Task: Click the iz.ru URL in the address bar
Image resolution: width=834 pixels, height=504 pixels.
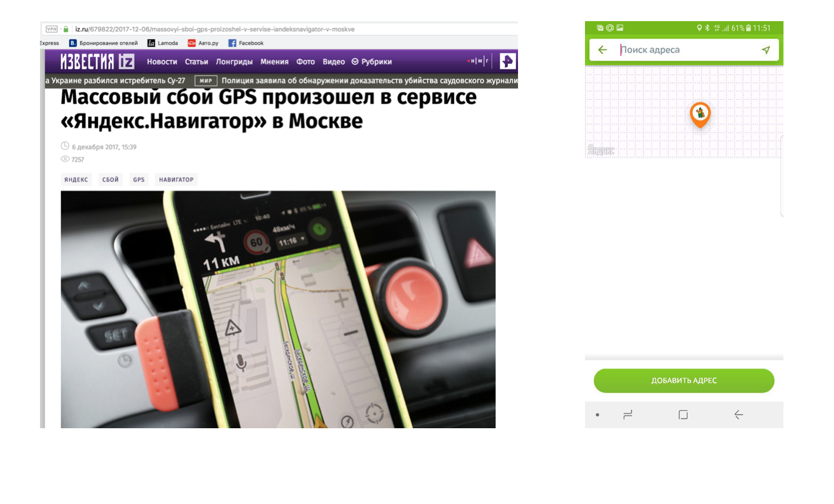Action: [215, 29]
